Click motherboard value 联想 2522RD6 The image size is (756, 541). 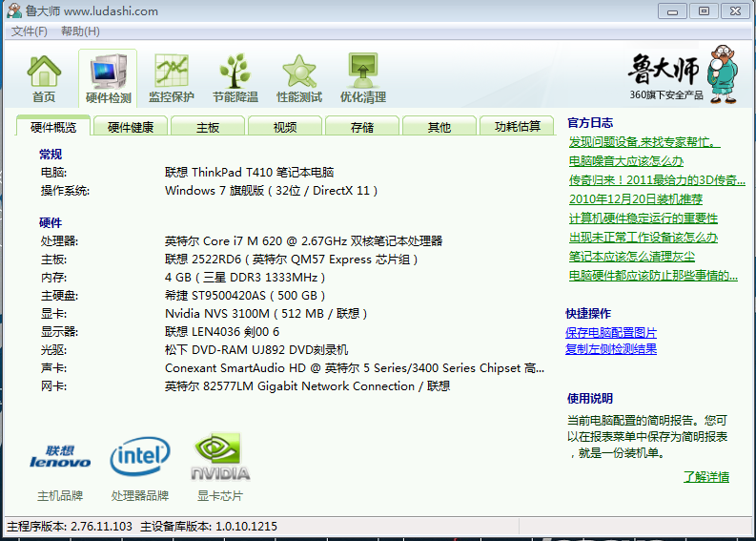291,260
